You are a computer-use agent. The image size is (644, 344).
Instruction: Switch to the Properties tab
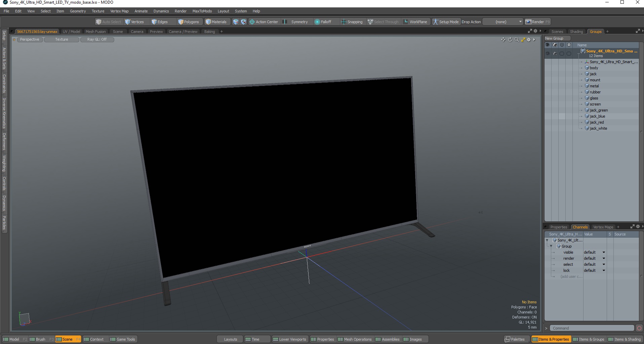pos(558,227)
